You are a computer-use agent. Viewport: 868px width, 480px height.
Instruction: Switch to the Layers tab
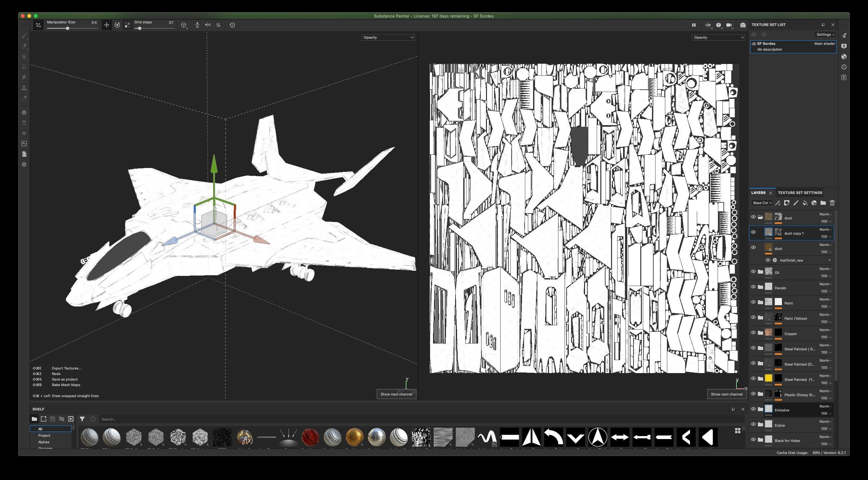[x=758, y=193]
